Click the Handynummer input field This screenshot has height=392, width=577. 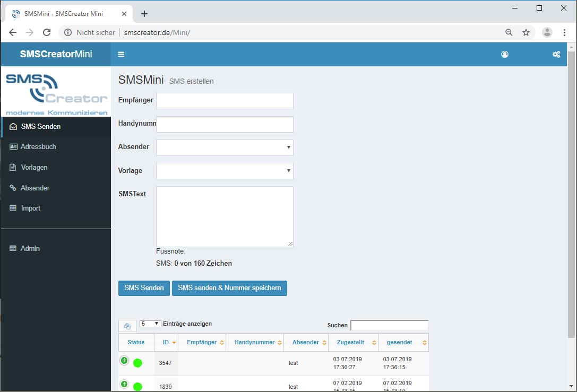(225, 124)
